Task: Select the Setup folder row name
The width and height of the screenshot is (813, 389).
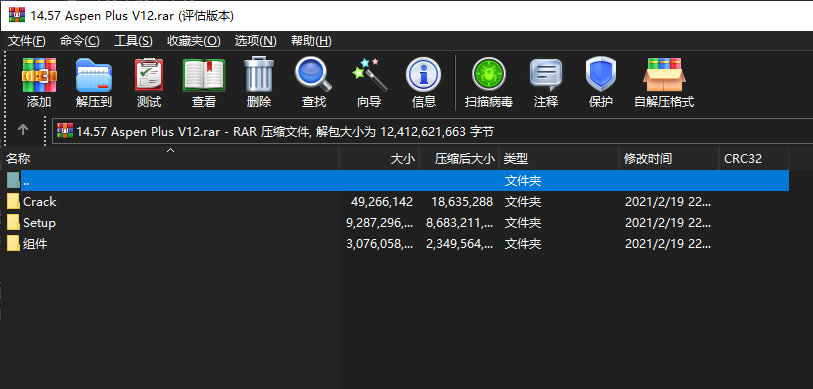Action: 39,223
